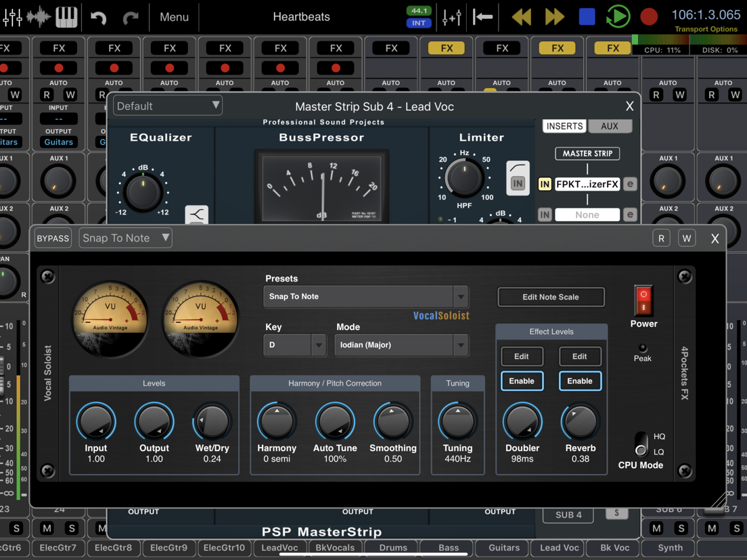Toggle IN for FPKT...izerFX insert
This screenshot has width=747, height=560.
545,184
